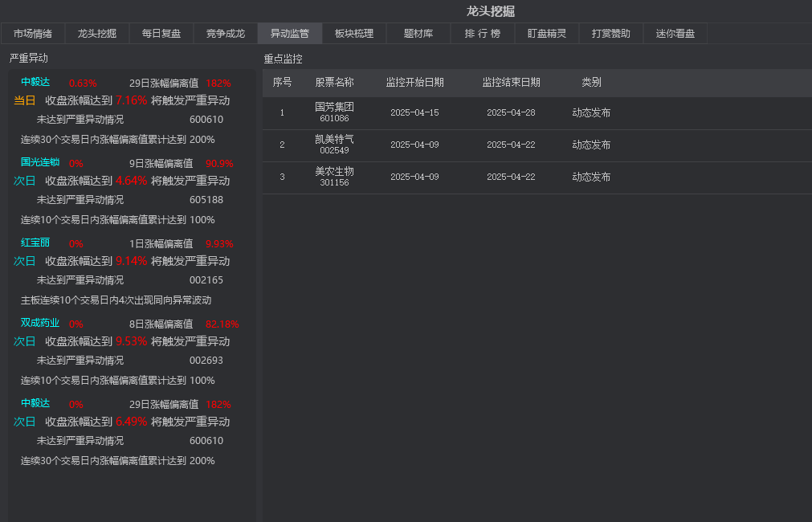Select the 双成药业 stock name
This screenshot has width=812, height=522.
(40, 323)
